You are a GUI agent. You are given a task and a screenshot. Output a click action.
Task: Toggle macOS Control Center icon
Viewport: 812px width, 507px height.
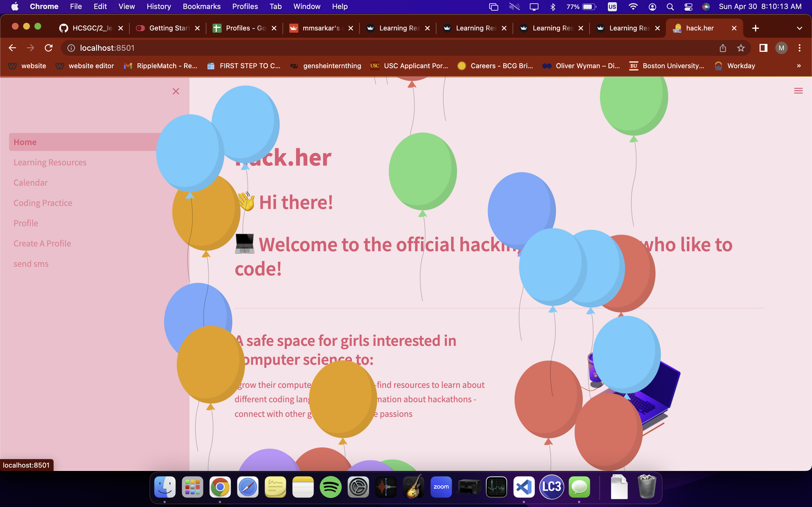tap(688, 7)
